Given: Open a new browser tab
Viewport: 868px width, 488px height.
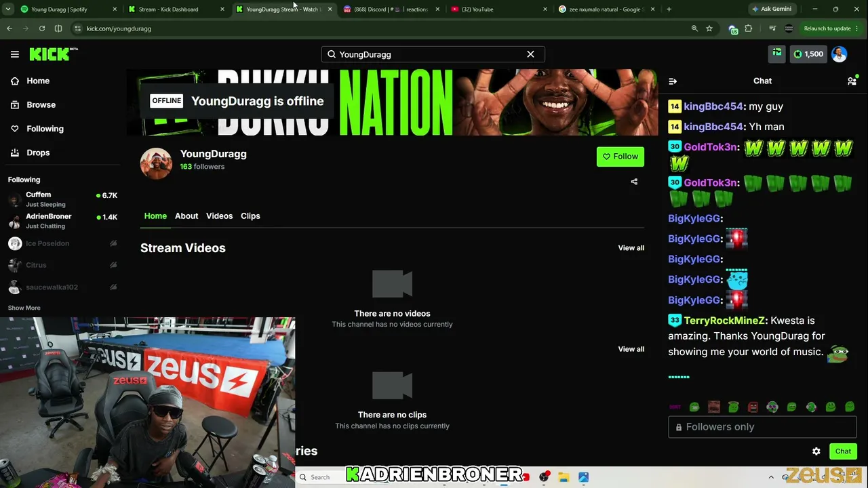Looking at the screenshot, I should [x=669, y=9].
